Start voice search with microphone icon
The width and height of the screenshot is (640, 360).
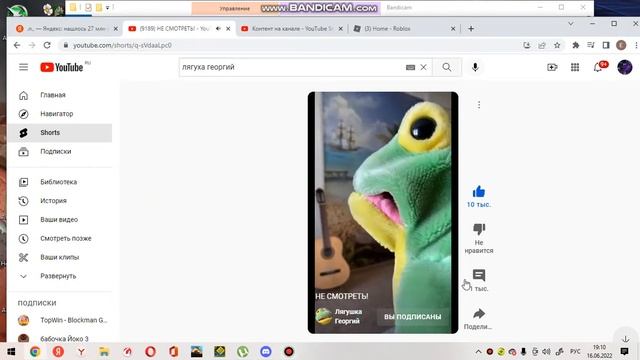(475, 67)
